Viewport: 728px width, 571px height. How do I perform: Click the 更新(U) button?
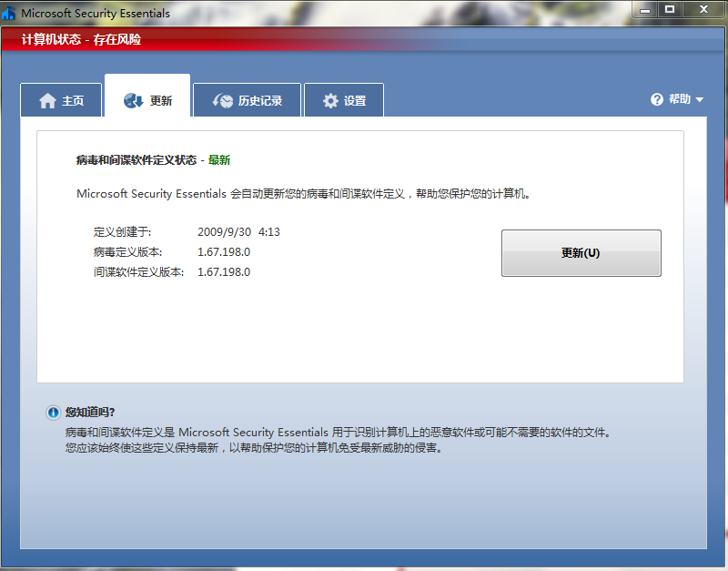click(581, 253)
